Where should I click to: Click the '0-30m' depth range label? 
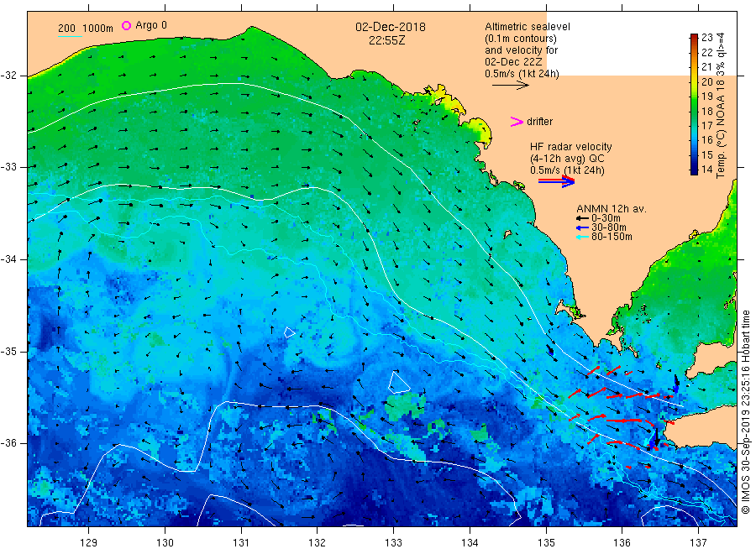(606, 218)
